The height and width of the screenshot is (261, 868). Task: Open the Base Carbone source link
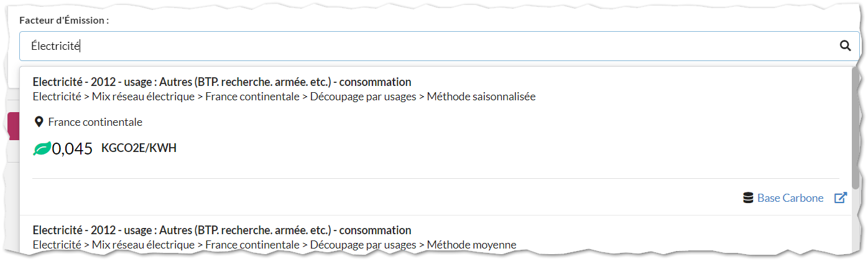790,198
